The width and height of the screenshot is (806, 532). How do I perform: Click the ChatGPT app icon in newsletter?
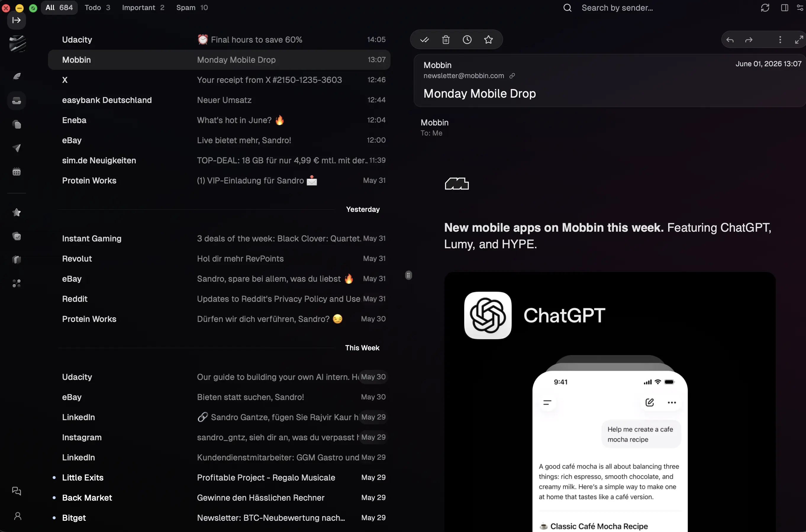[x=488, y=315]
